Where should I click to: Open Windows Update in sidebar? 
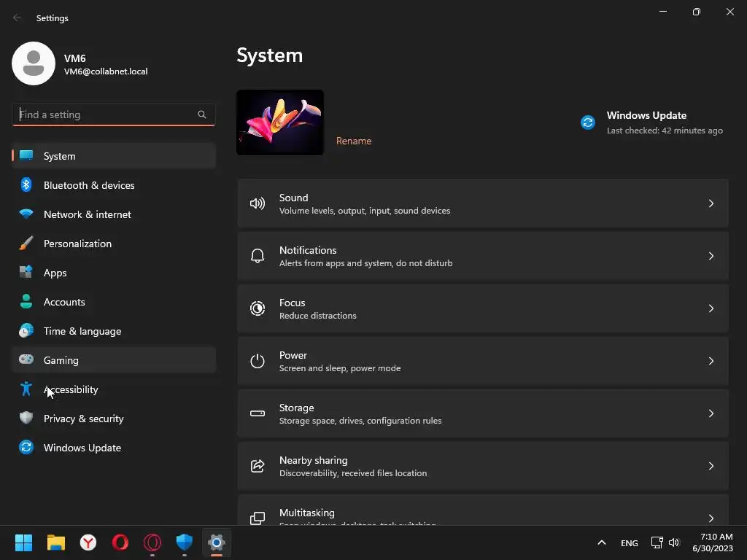[x=114, y=447]
